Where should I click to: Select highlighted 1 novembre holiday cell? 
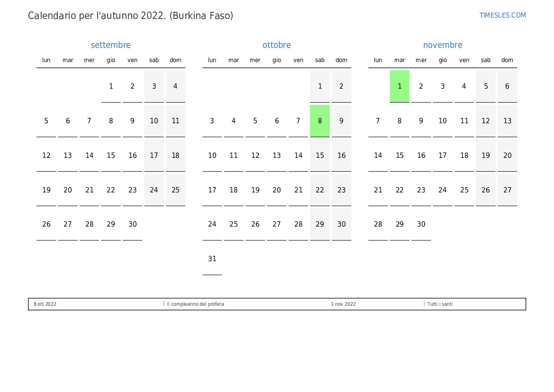point(400,86)
